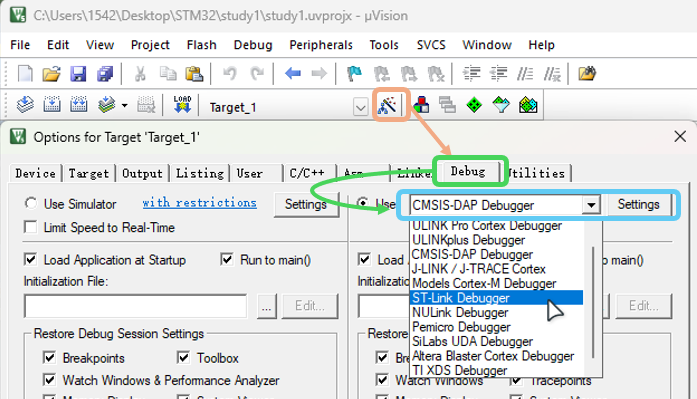Click Settings next to the debugger dropdown

(x=638, y=204)
